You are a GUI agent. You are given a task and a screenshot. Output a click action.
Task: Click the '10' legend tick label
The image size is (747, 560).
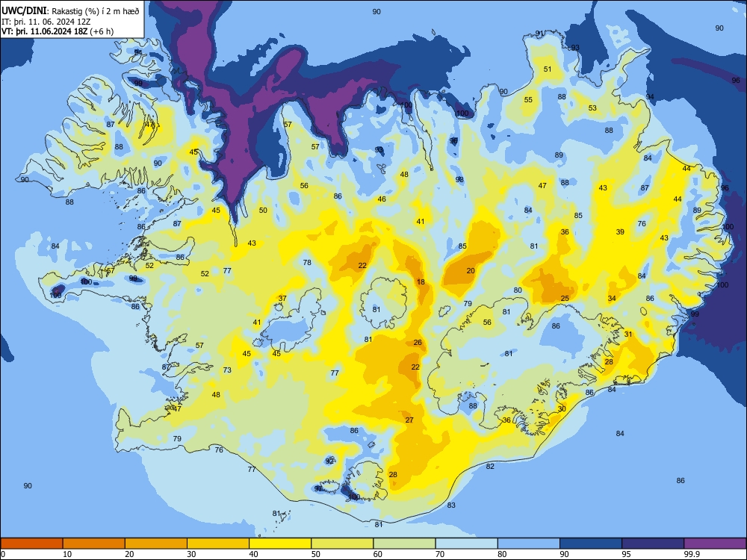point(67,554)
